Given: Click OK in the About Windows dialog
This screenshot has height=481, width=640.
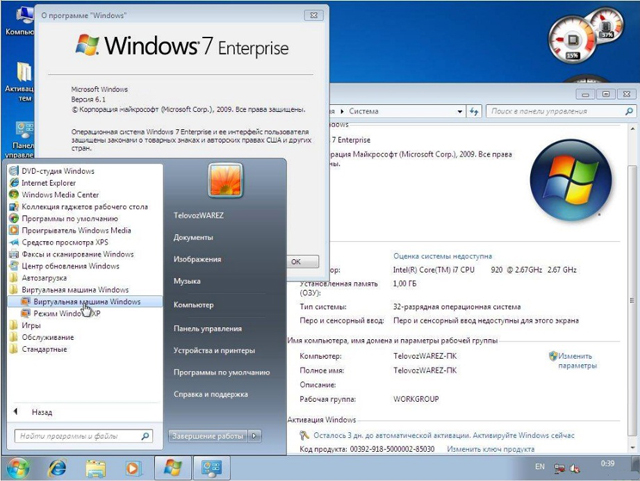Looking at the screenshot, I should click(x=302, y=262).
